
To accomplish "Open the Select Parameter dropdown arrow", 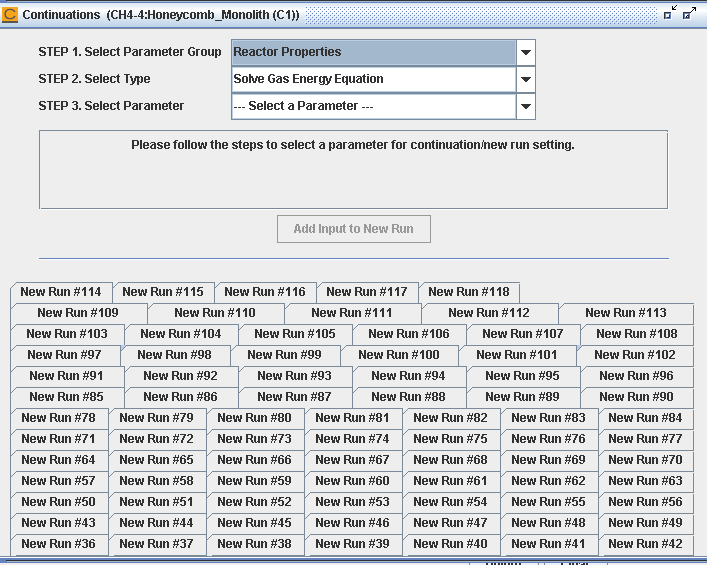I will click(525, 106).
